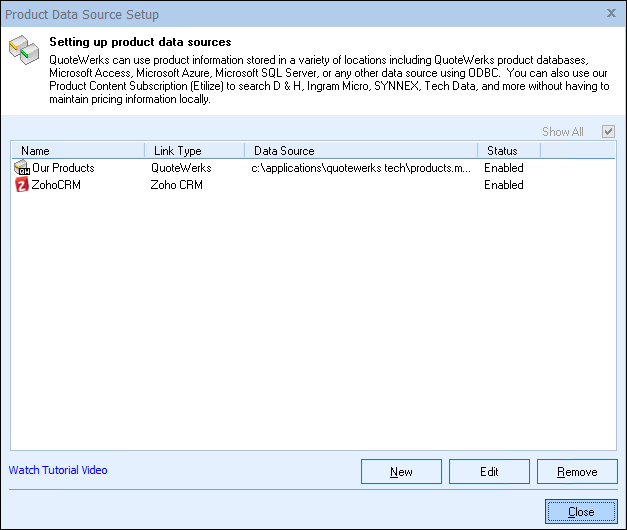Click the Status column header
The width and height of the screenshot is (627, 530).
(508, 151)
